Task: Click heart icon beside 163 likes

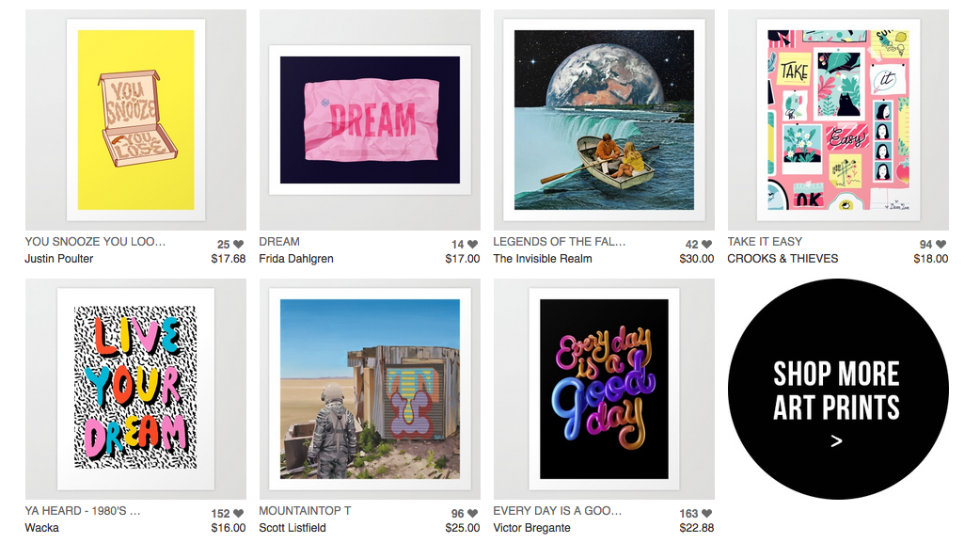Action: point(707,514)
